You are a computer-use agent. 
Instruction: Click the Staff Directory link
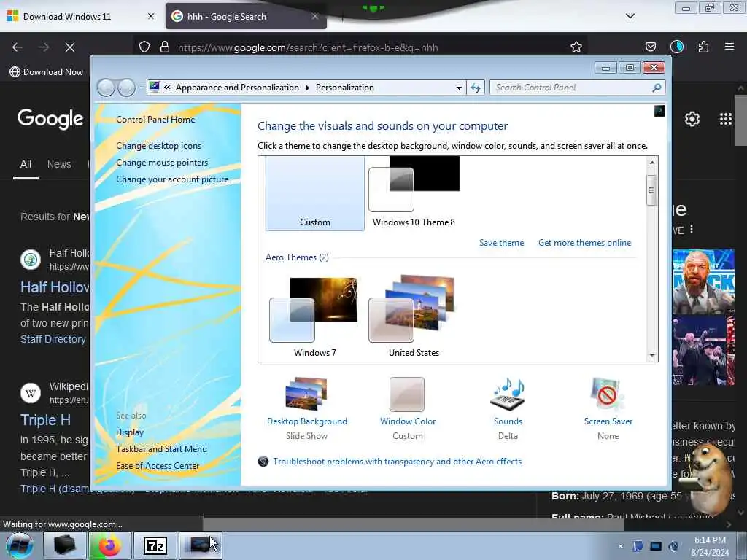point(53,339)
